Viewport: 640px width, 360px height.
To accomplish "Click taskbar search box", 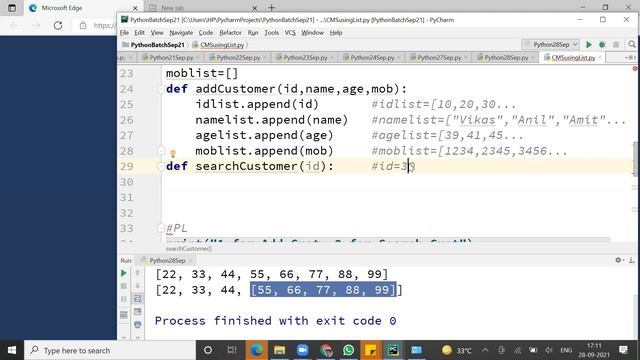I will 110,350.
